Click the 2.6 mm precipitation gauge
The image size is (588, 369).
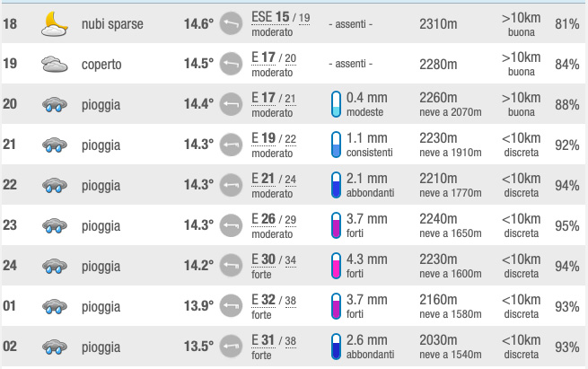337,347
